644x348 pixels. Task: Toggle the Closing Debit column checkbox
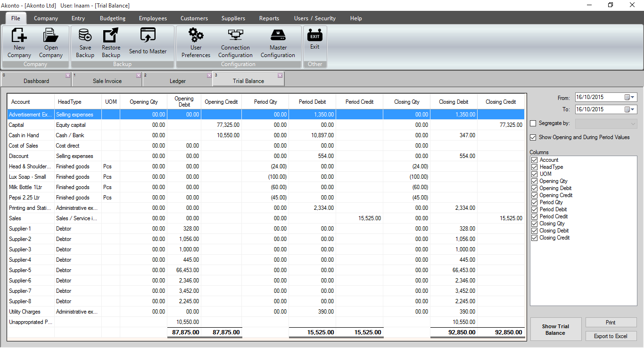point(534,231)
